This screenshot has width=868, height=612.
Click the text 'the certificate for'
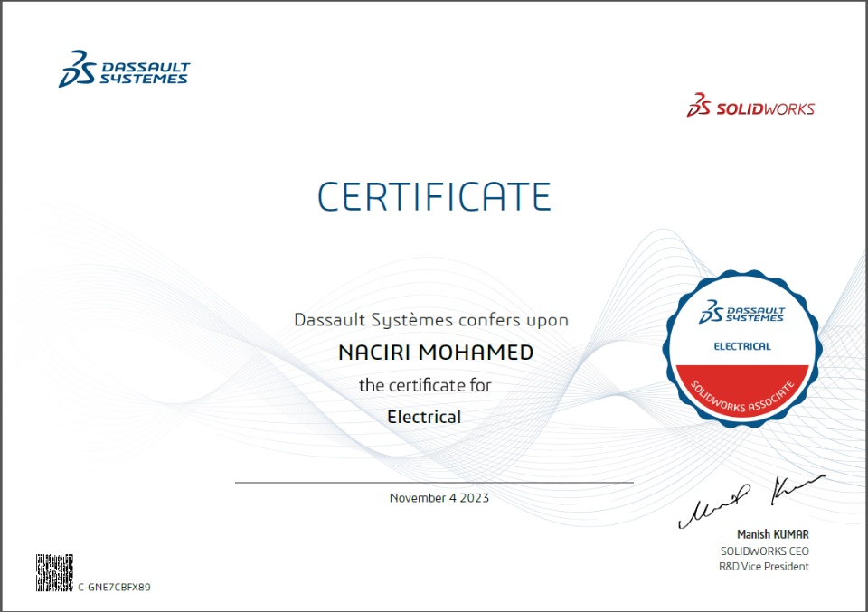(x=425, y=385)
